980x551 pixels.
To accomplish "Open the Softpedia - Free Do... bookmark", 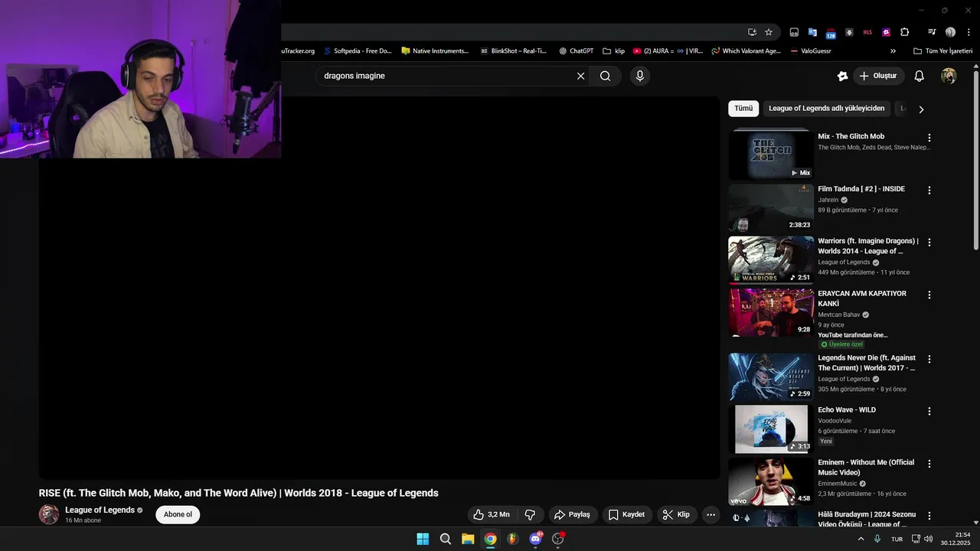I will pyautogui.click(x=358, y=51).
